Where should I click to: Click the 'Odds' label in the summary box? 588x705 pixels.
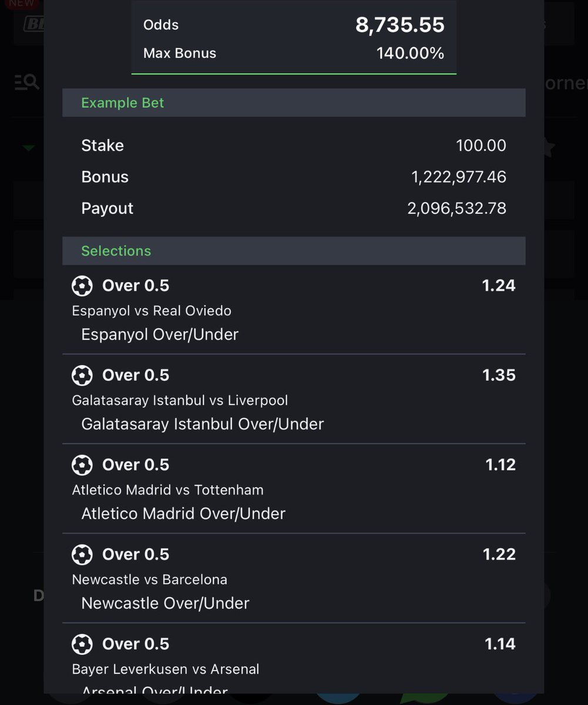point(161,25)
